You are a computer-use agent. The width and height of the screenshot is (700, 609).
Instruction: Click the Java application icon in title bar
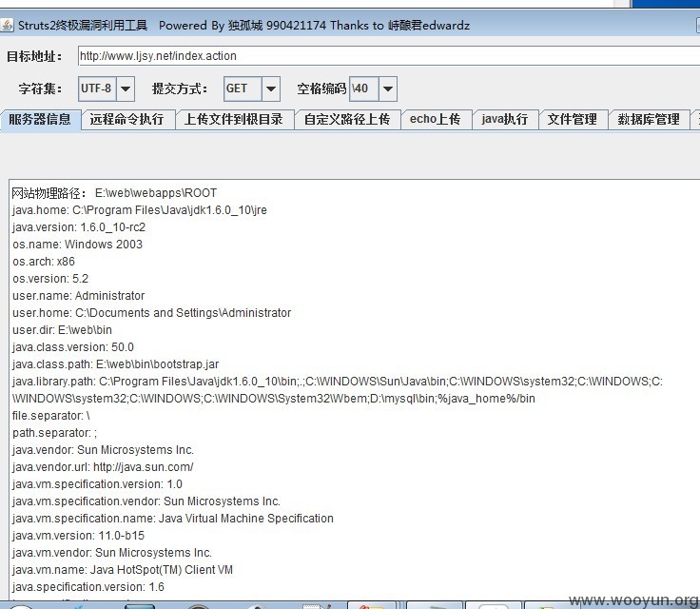(7, 25)
